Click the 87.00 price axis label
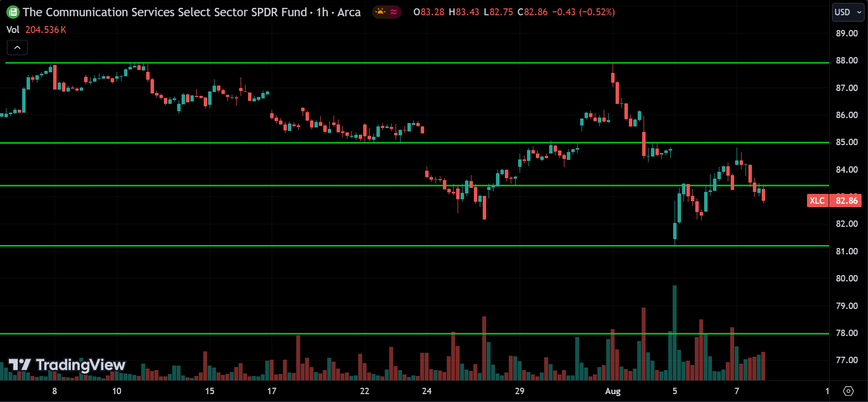This screenshot has width=868, height=402. (x=847, y=88)
